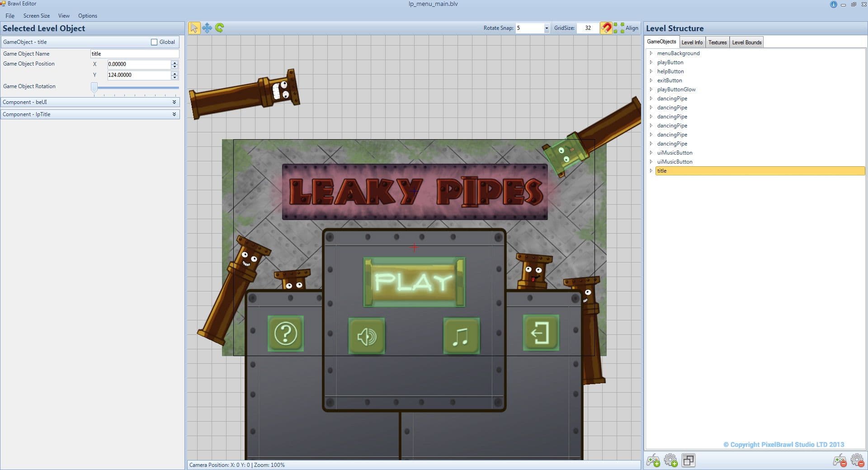The image size is (868, 470).
Task: Open the View menu
Action: point(64,16)
